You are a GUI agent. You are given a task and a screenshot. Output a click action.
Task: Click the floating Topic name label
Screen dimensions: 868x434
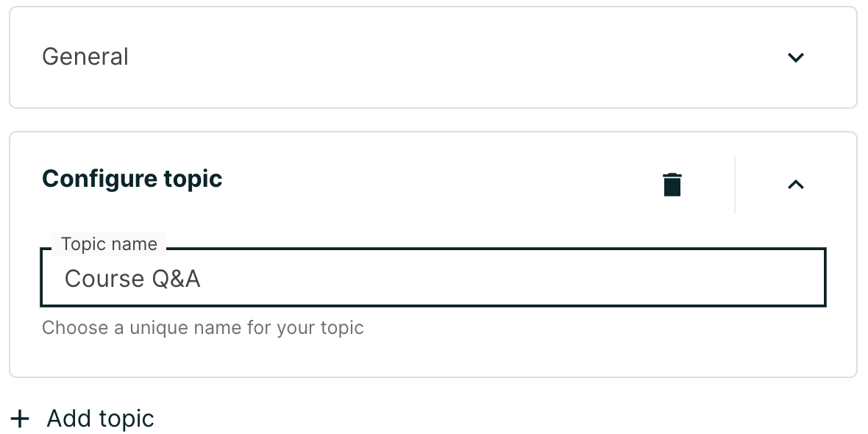tap(109, 244)
